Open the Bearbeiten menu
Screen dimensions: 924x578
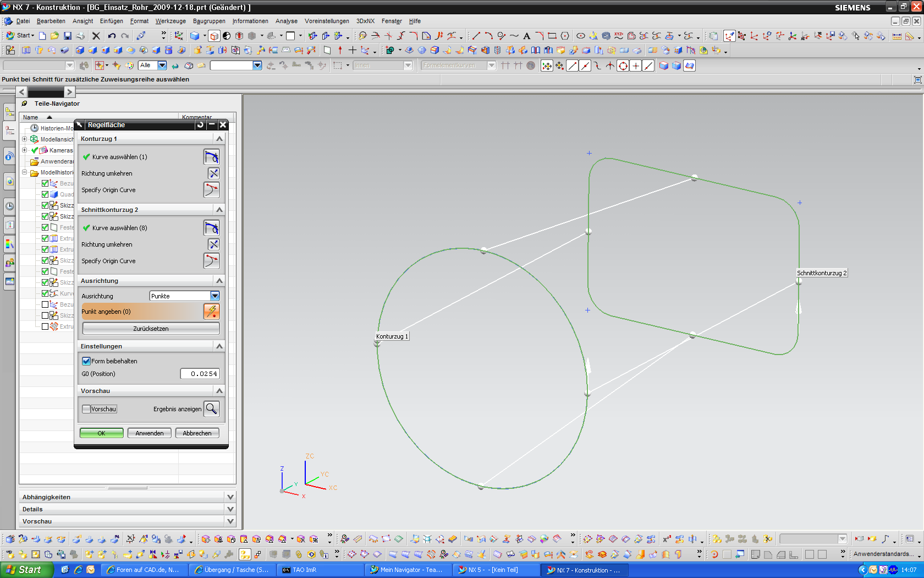51,21
